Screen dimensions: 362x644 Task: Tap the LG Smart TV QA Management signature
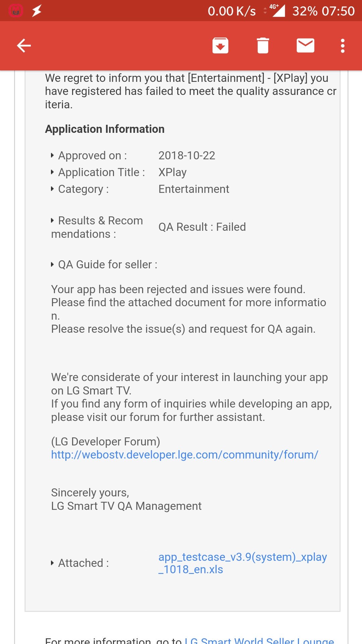pos(126,506)
